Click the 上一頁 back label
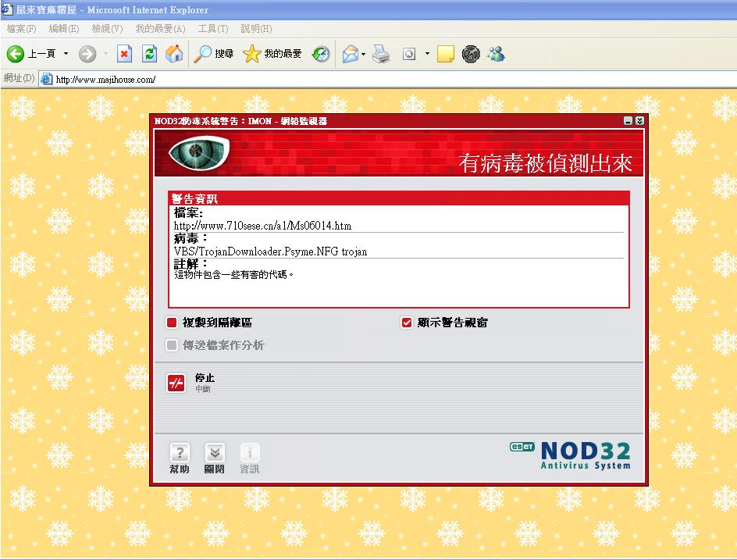 (x=42, y=54)
